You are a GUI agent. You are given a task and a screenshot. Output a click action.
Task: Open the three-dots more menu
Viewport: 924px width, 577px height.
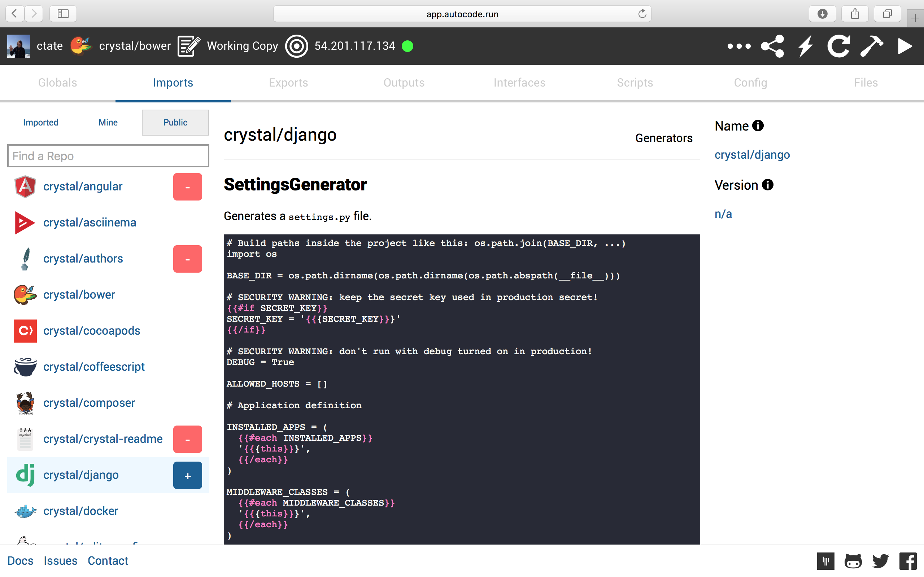739,46
